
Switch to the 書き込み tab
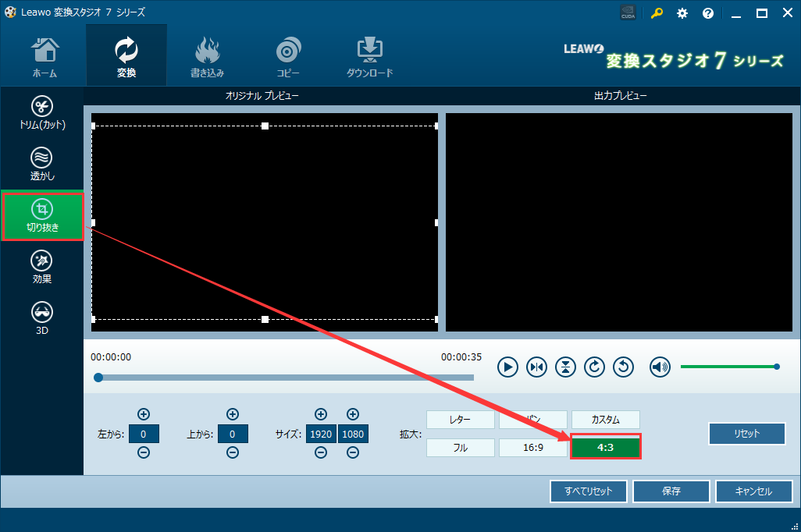click(x=207, y=54)
